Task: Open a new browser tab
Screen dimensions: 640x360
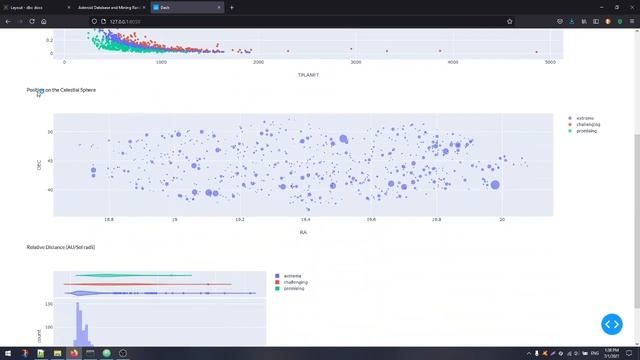Action: tap(232, 7)
